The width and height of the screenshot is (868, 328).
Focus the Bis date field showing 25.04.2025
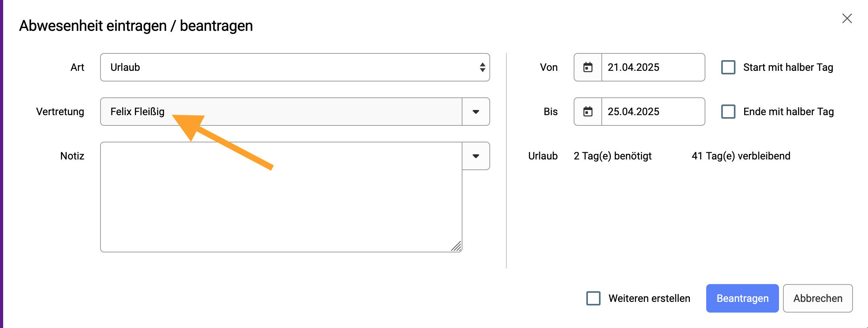click(653, 112)
